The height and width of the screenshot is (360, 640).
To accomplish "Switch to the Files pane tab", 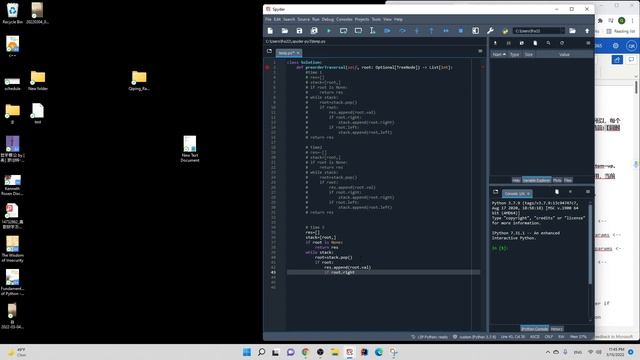I will [568, 180].
